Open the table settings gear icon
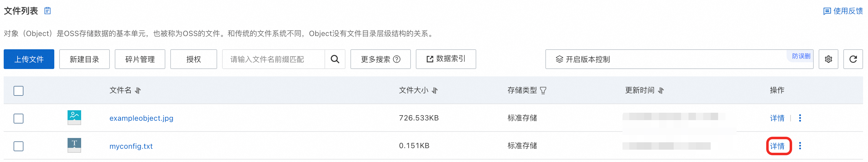The image size is (868, 162). point(828,59)
